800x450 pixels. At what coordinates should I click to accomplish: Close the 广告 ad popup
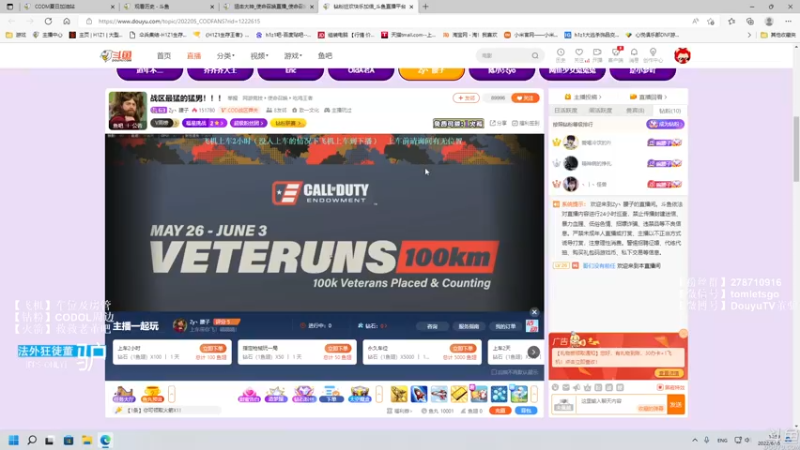[x=683, y=334]
